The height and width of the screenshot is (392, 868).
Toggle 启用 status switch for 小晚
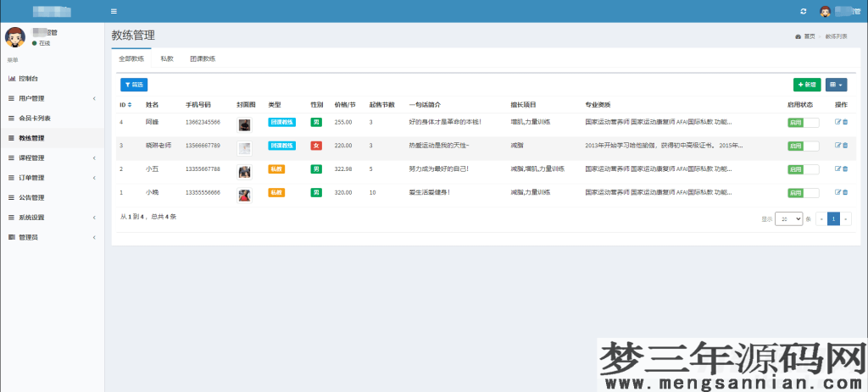pos(804,192)
